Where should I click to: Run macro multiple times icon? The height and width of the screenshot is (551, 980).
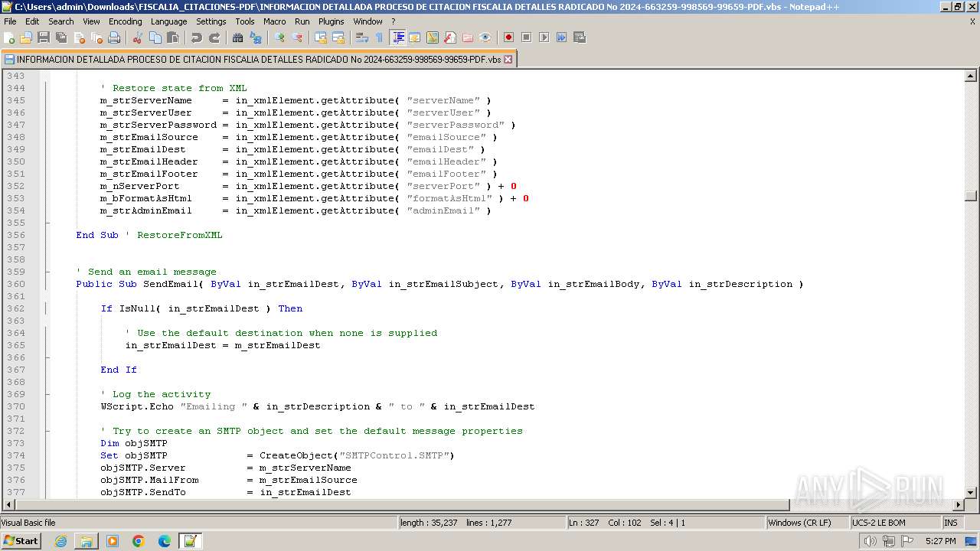click(561, 37)
